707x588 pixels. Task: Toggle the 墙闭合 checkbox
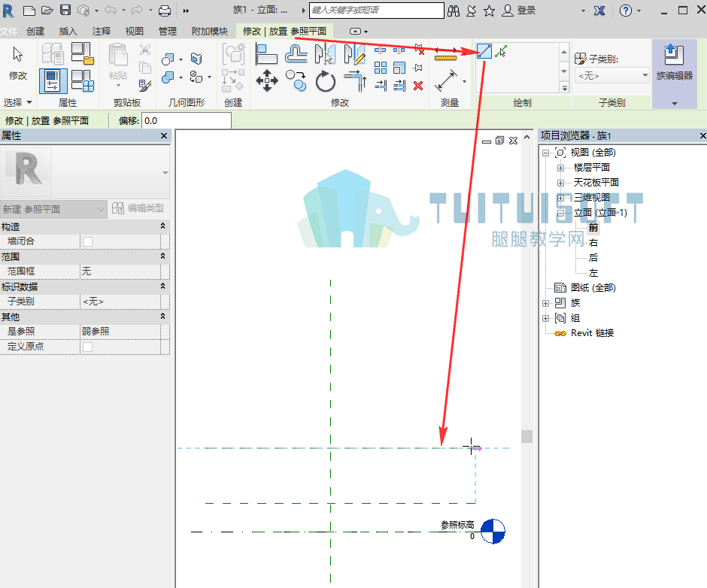(x=87, y=241)
